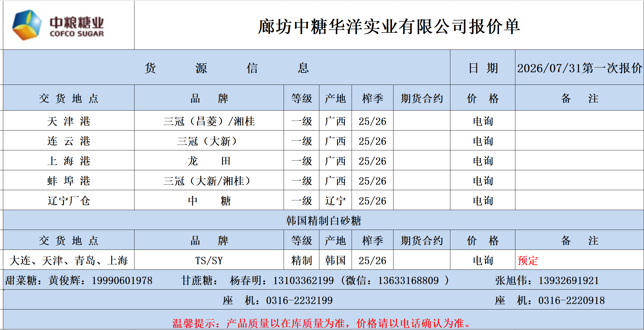Click the 连云港 delivery location cell

69,140
